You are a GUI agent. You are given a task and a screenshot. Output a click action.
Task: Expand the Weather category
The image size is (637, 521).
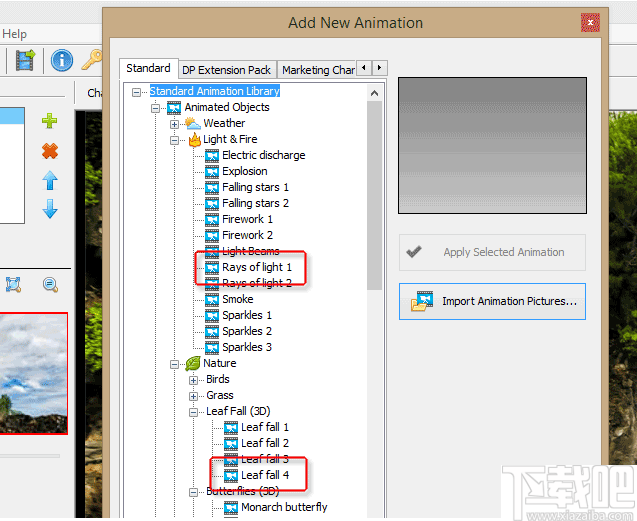pos(174,124)
